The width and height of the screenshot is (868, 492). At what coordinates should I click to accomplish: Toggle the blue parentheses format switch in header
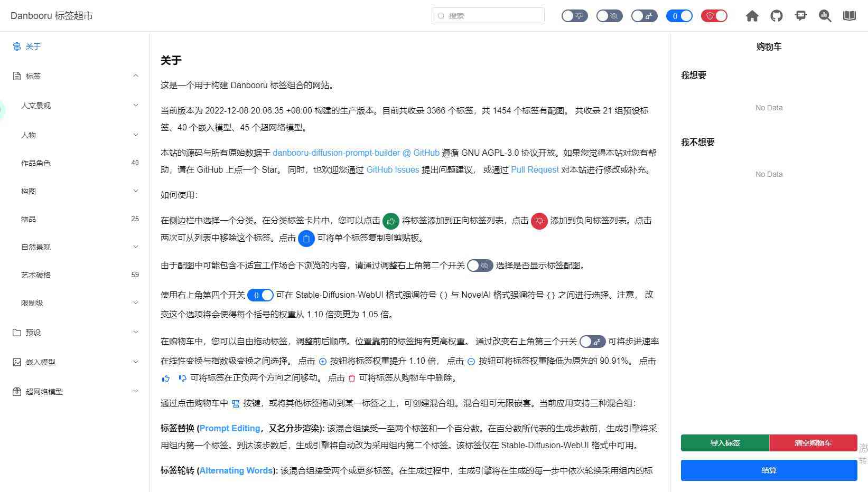pyautogui.click(x=679, y=16)
